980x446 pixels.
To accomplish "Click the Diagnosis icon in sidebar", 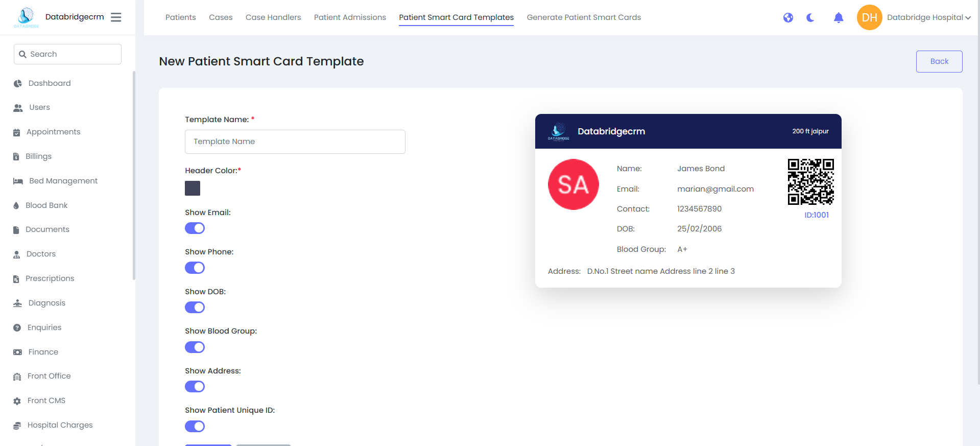I will tap(18, 303).
